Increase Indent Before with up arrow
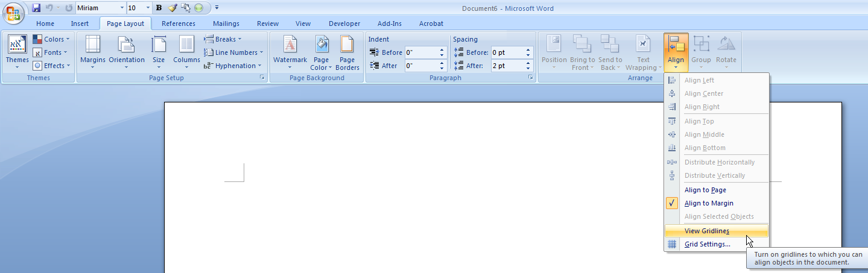Screen dimensions: 868x273 pos(442,50)
